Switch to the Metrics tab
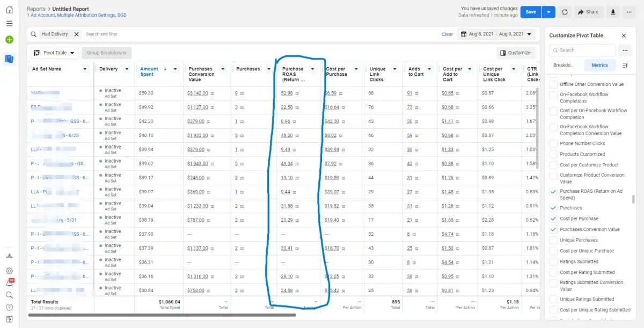644x328 pixels. 599,65
